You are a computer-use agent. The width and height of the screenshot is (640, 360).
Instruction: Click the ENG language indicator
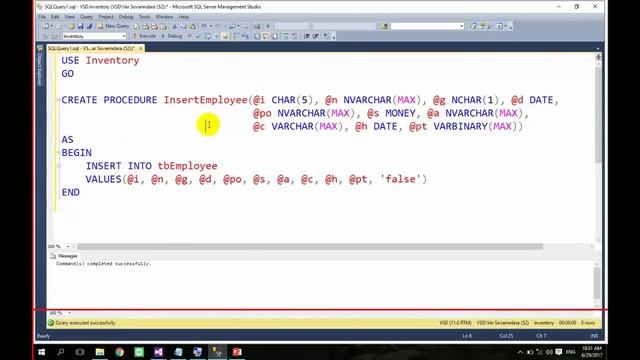[x=571, y=352]
